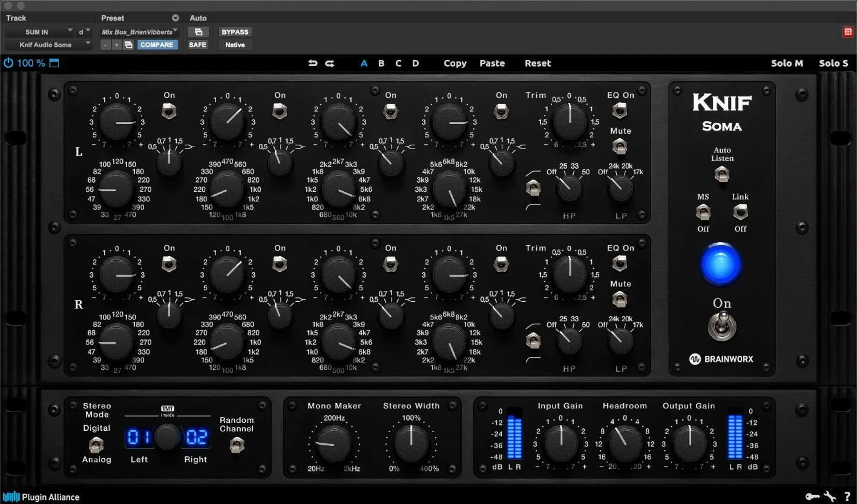Toggle the L channel Mute switch

[x=619, y=146]
